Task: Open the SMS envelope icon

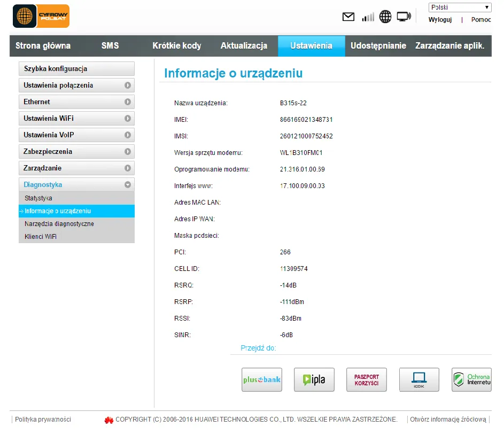Action: 348,17
